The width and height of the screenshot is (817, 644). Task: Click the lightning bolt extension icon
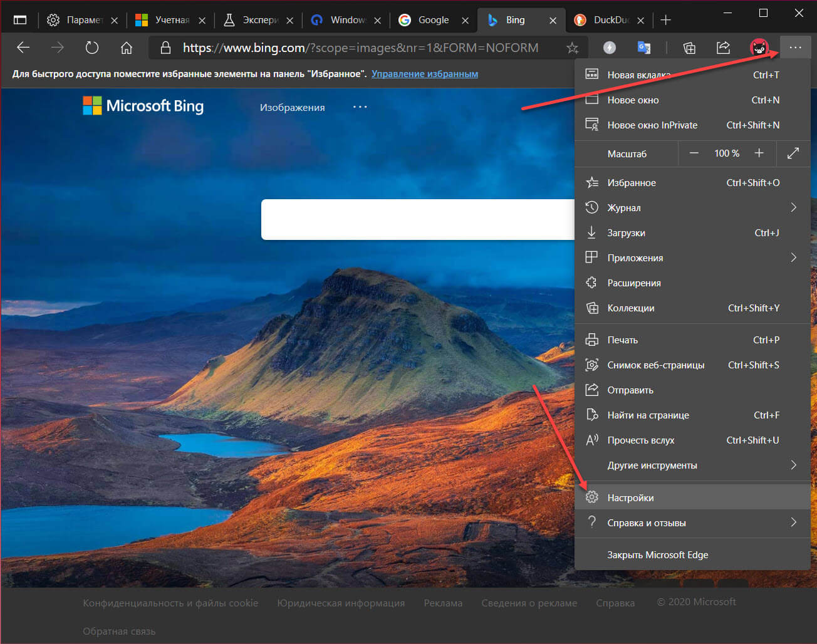coord(609,48)
